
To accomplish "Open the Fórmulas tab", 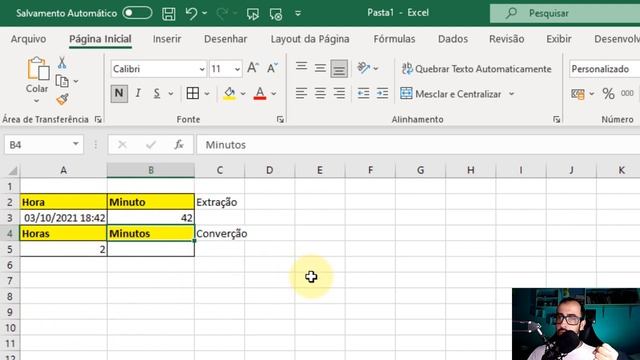I will (x=394, y=39).
